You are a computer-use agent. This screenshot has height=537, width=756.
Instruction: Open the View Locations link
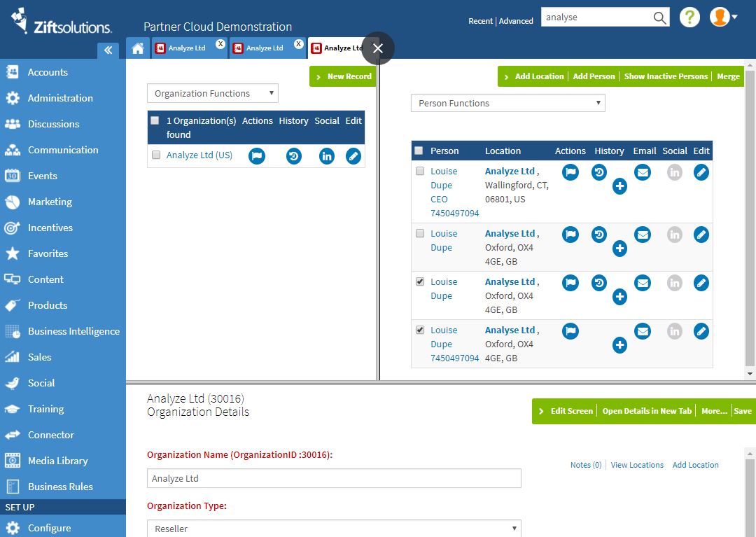(637, 465)
